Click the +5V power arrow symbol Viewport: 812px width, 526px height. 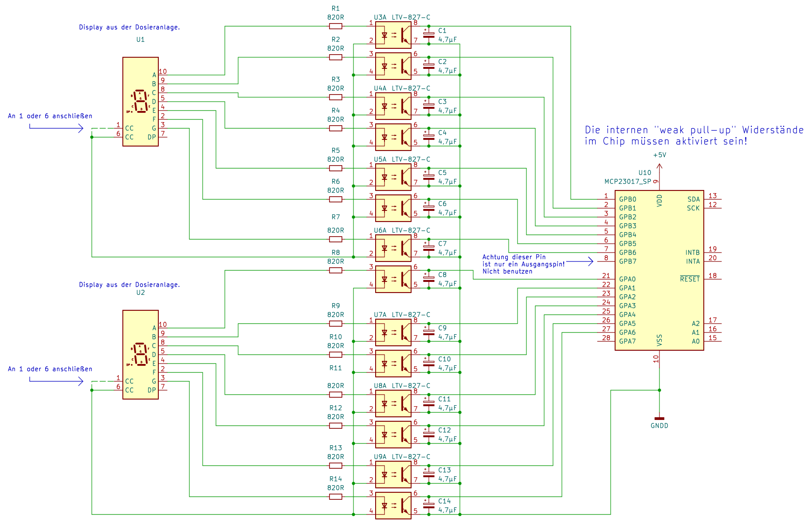(x=659, y=168)
